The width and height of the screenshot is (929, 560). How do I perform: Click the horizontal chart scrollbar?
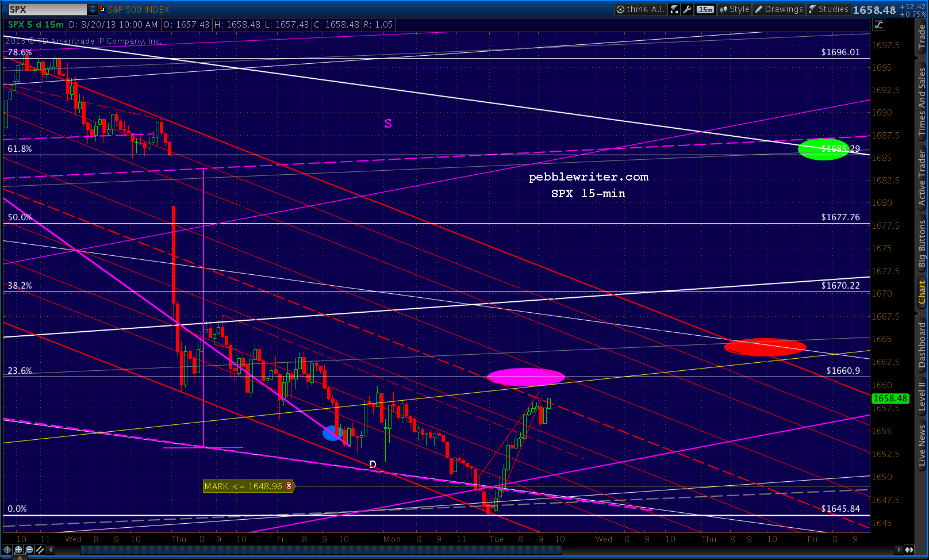click(x=321, y=550)
